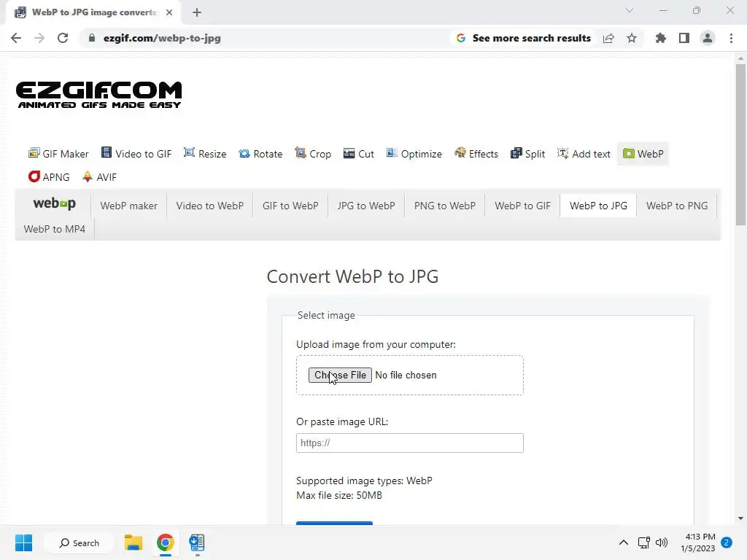Open the Split tool
Viewport: 747px width, 560px height.
[528, 154]
